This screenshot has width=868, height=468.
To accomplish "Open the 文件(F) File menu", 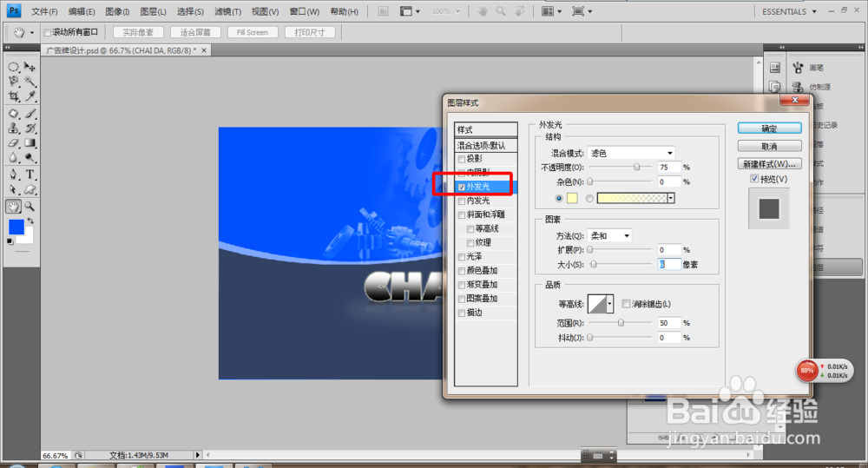I will [44, 11].
